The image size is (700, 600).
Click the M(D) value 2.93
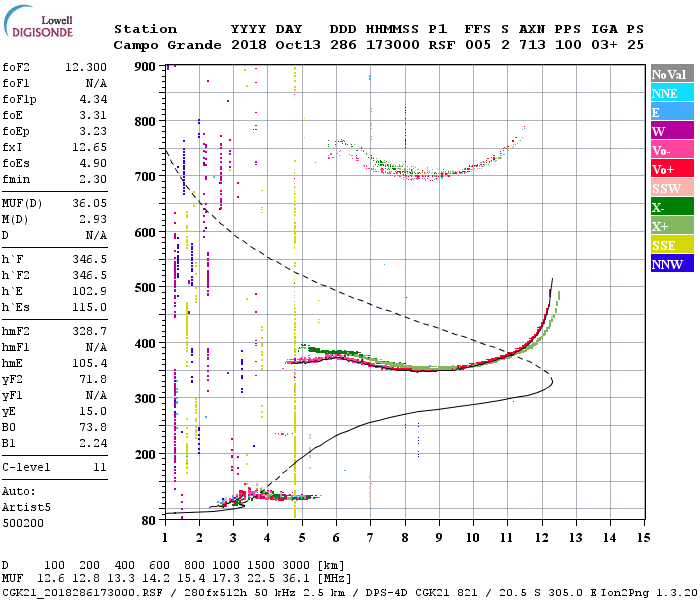click(x=93, y=219)
